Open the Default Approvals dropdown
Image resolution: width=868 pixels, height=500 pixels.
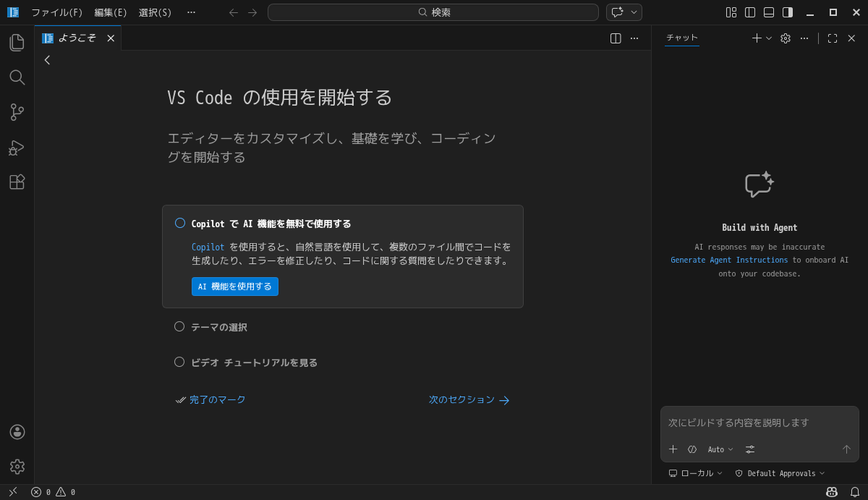click(x=780, y=473)
